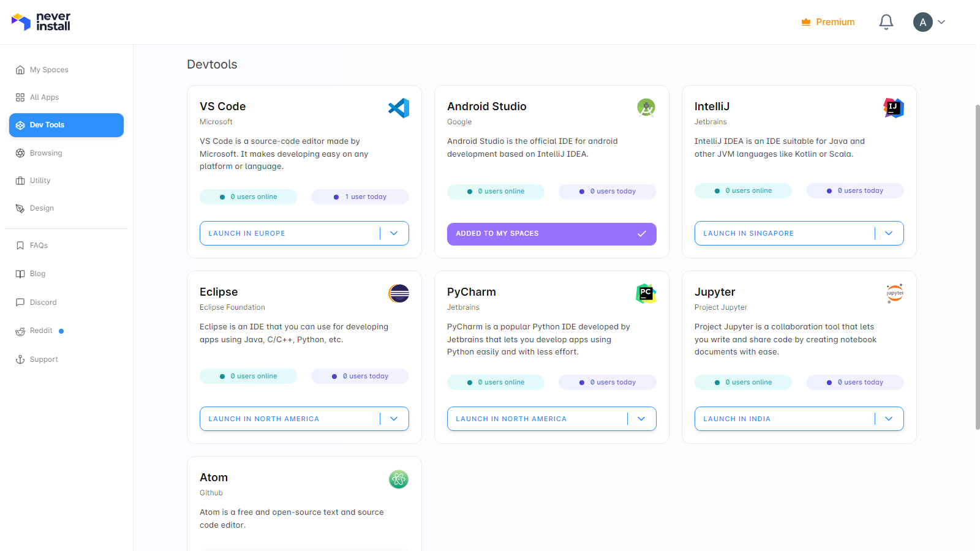Launch Jupyter in India
This screenshot has height=551, width=980.
pyautogui.click(x=785, y=419)
